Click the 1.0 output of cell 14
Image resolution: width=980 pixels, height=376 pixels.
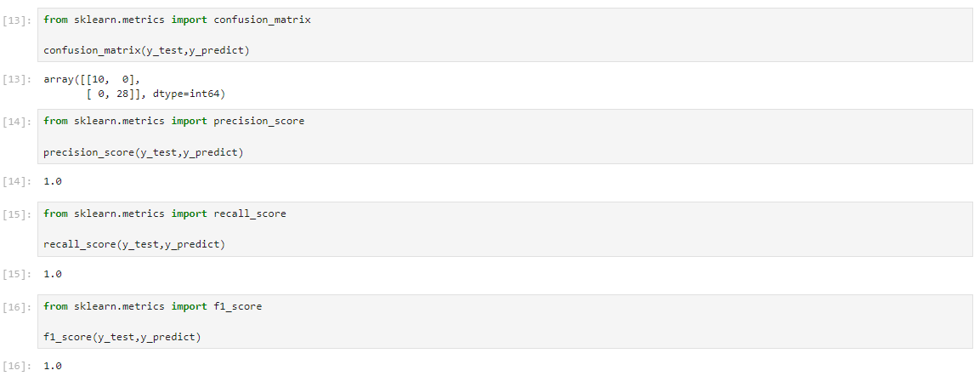[x=53, y=181]
